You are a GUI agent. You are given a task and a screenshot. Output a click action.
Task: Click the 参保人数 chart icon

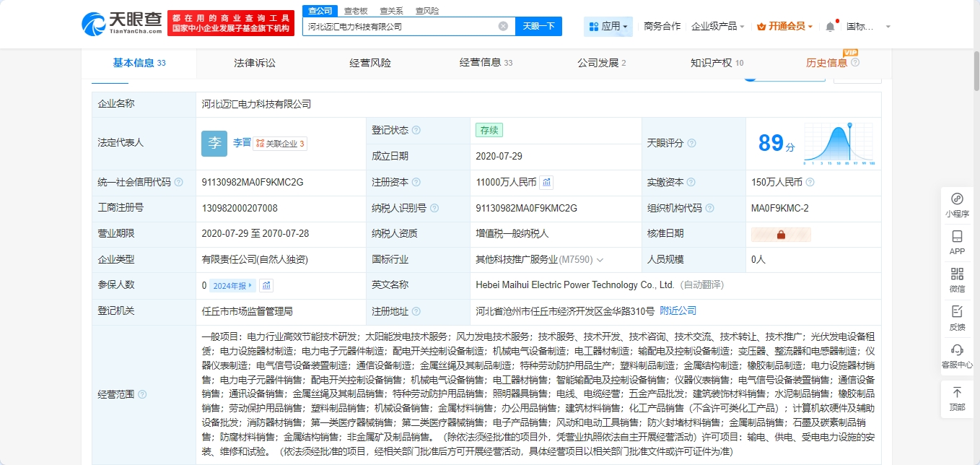(267, 285)
